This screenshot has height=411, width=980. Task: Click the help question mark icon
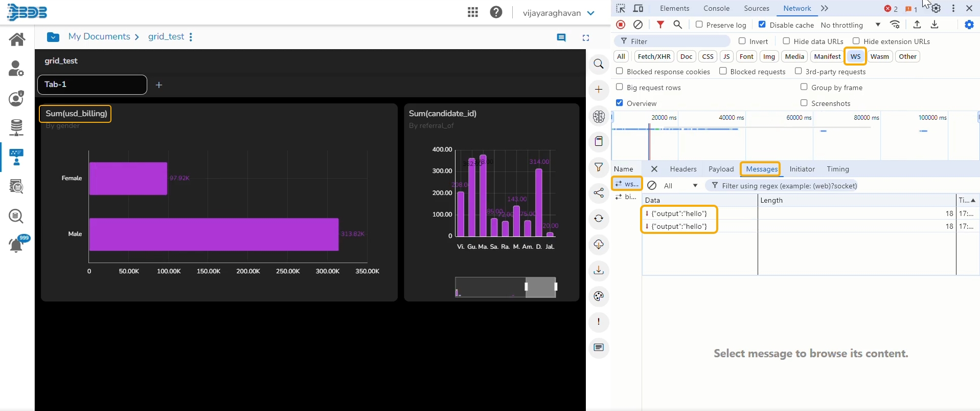click(x=496, y=12)
